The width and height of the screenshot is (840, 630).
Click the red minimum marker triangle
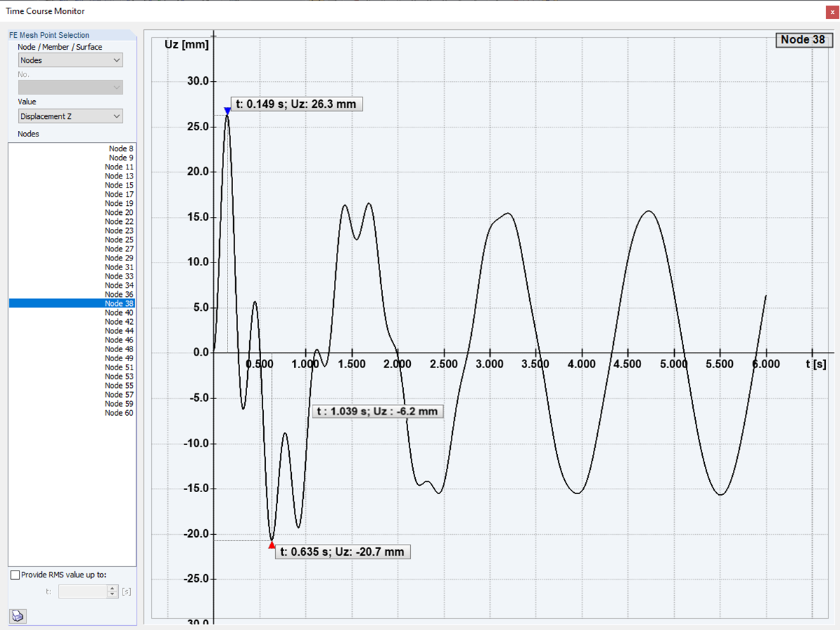tap(272, 545)
